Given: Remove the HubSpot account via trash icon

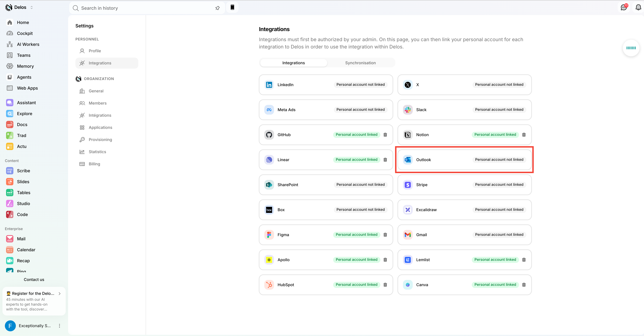Looking at the screenshot, I should [x=385, y=285].
